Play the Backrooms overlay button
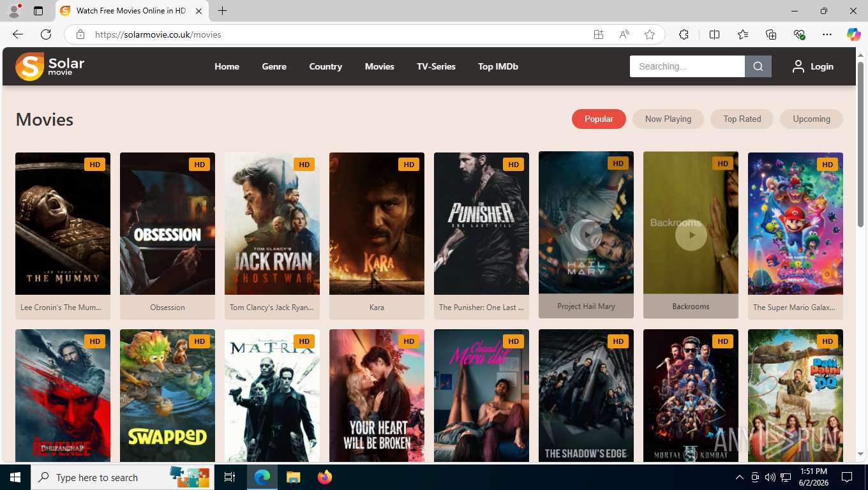This screenshot has width=868, height=490. (x=691, y=235)
